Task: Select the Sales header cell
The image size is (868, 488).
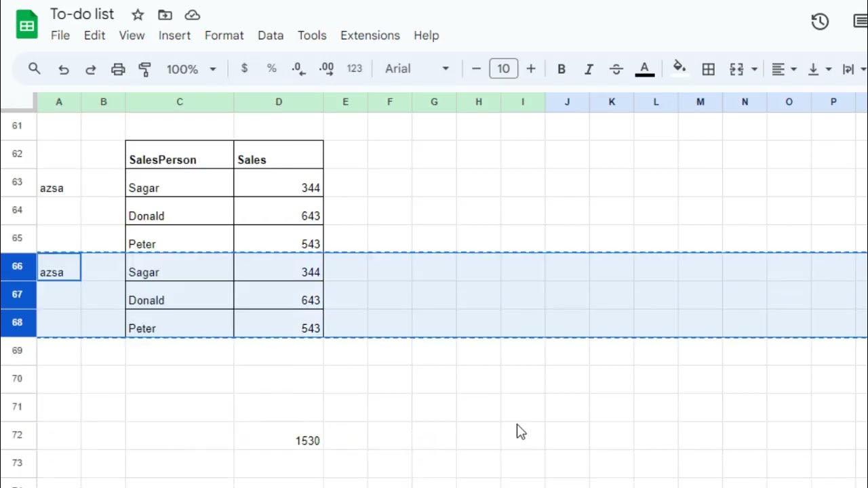Action: tap(279, 155)
